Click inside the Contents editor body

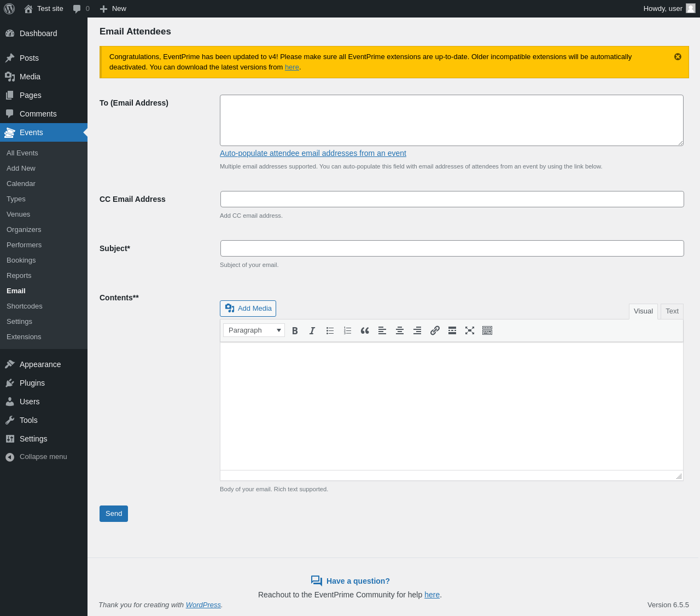pos(452,406)
